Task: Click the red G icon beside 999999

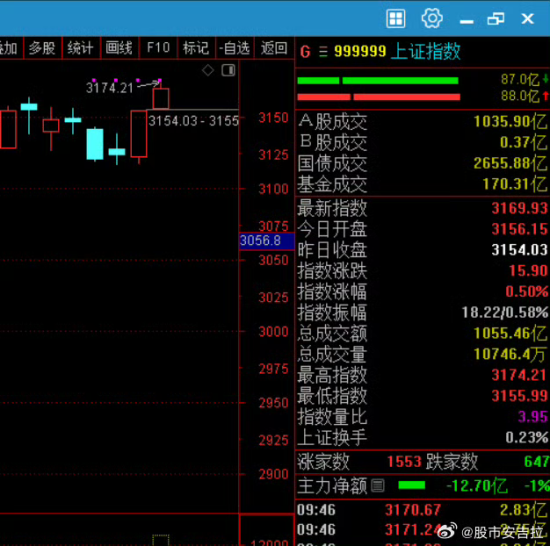Action: (305, 52)
